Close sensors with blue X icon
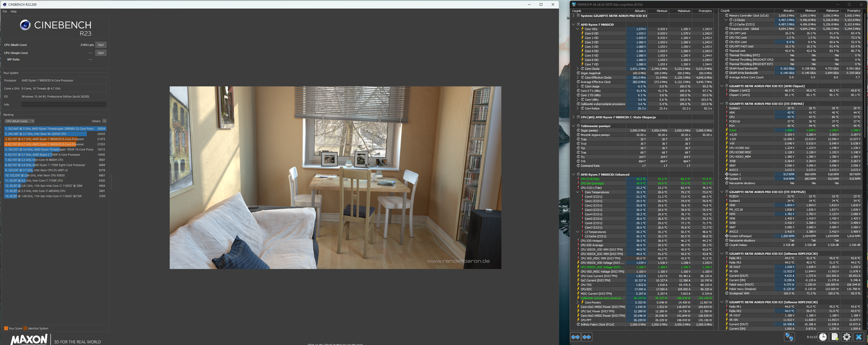The image size is (868, 345). point(859,336)
